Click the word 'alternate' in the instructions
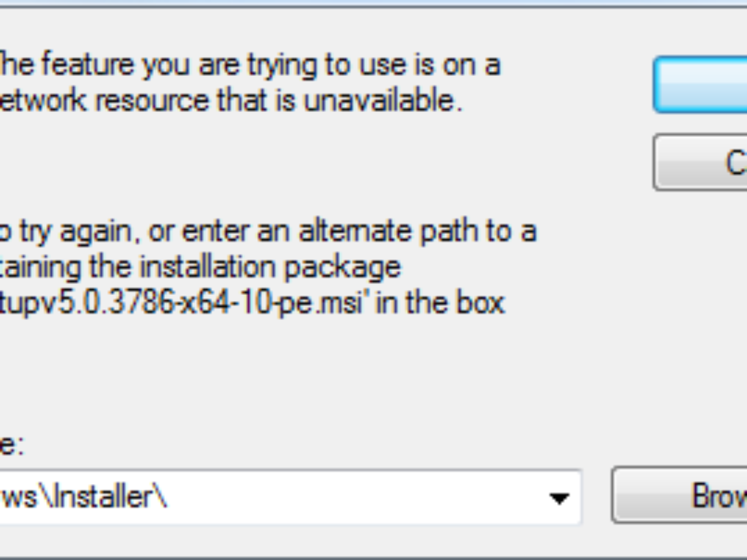747x560 pixels. 355,231
